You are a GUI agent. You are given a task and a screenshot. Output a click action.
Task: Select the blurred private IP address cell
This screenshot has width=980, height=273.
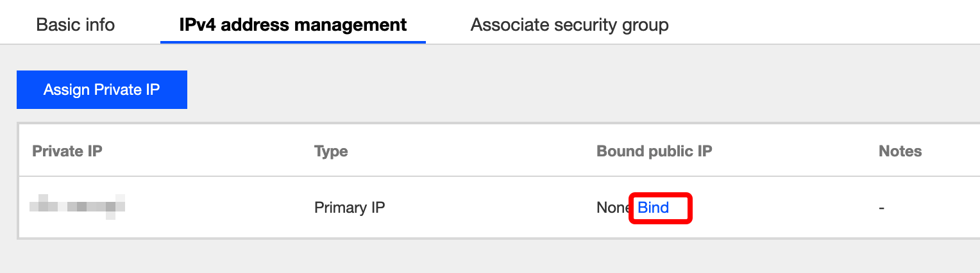pyautogui.click(x=77, y=206)
